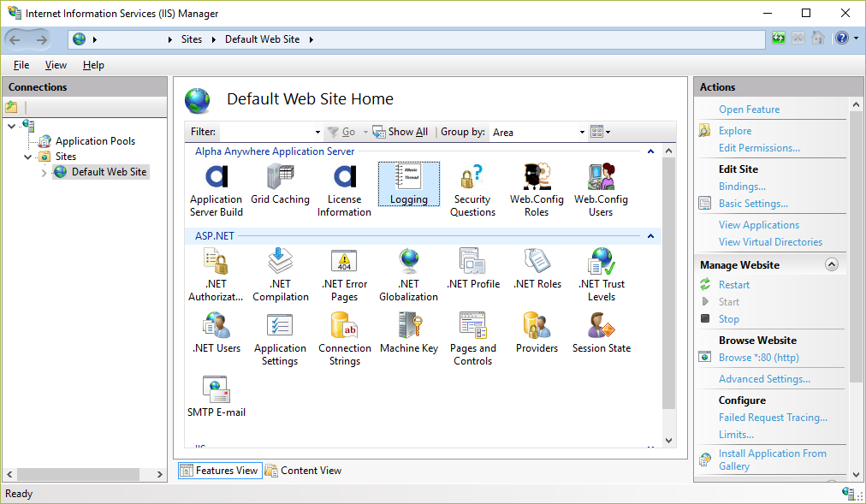Open .NET Users feature
The image size is (866, 504).
[x=216, y=333]
